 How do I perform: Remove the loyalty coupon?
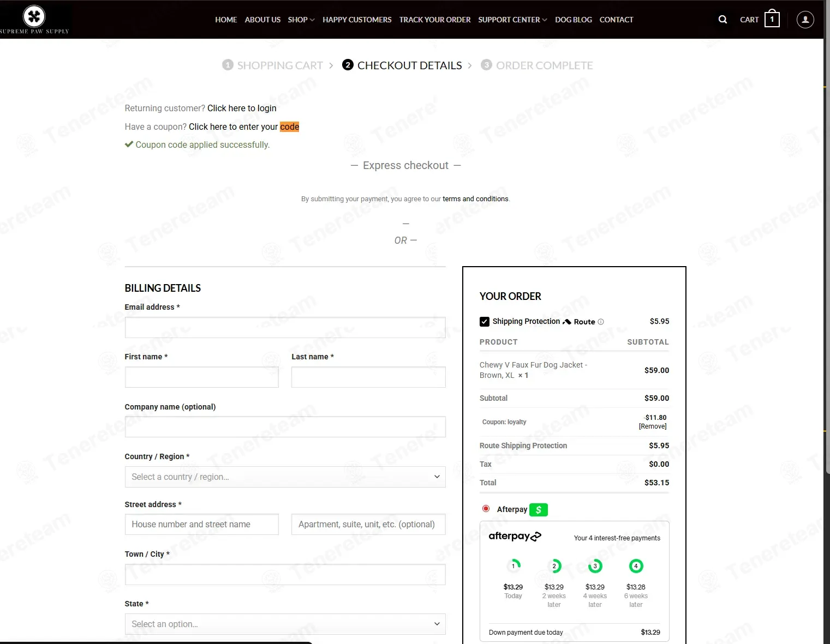[x=653, y=426]
